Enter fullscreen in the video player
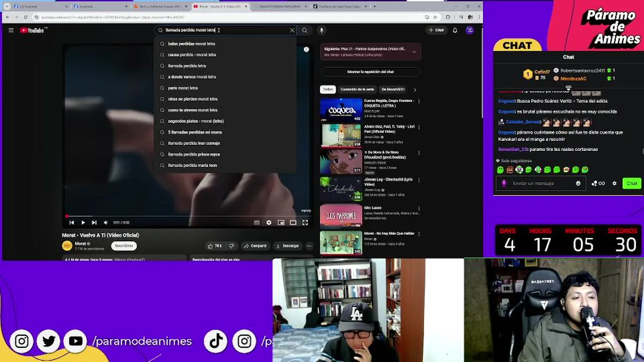Screen dimensions: 644x362 pyautogui.click(x=305, y=222)
